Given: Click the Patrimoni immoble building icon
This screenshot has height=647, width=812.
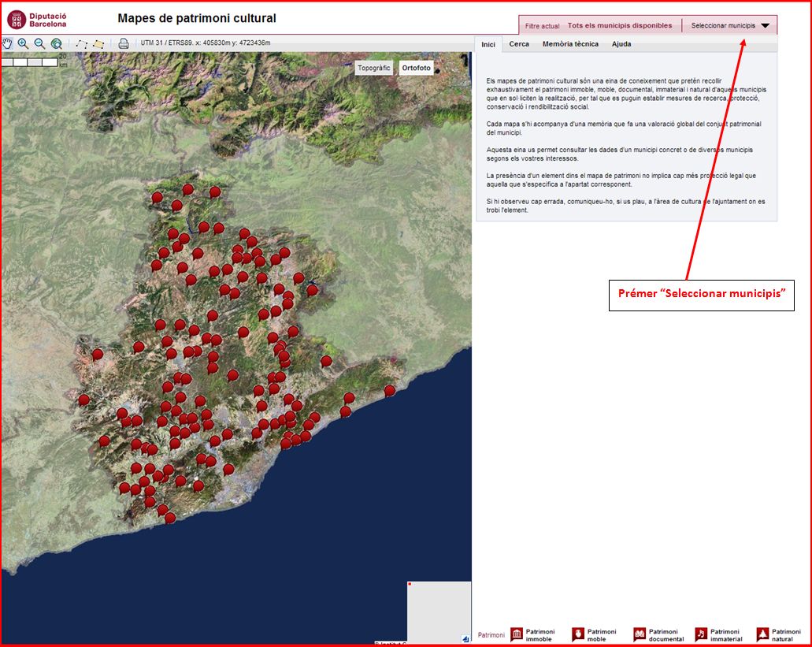Looking at the screenshot, I should [517, 634].
